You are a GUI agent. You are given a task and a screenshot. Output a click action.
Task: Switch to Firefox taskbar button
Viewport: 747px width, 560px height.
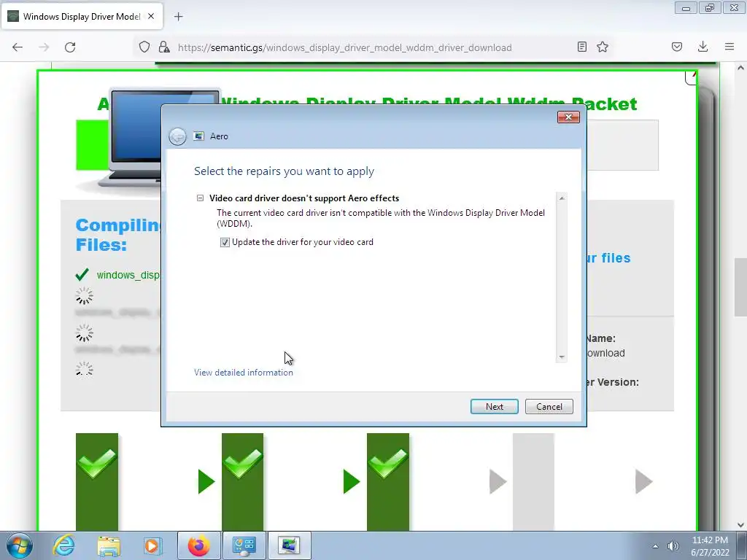click(x=198, y=545)
